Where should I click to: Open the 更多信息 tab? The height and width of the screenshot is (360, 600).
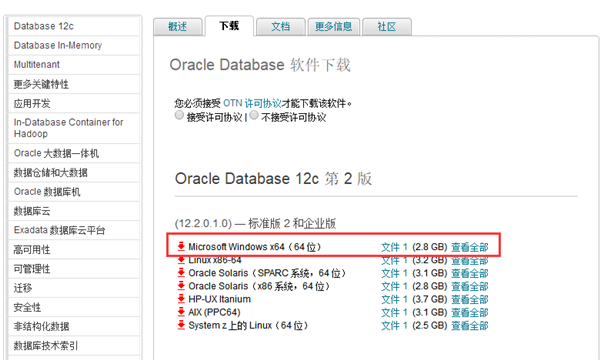333,27
